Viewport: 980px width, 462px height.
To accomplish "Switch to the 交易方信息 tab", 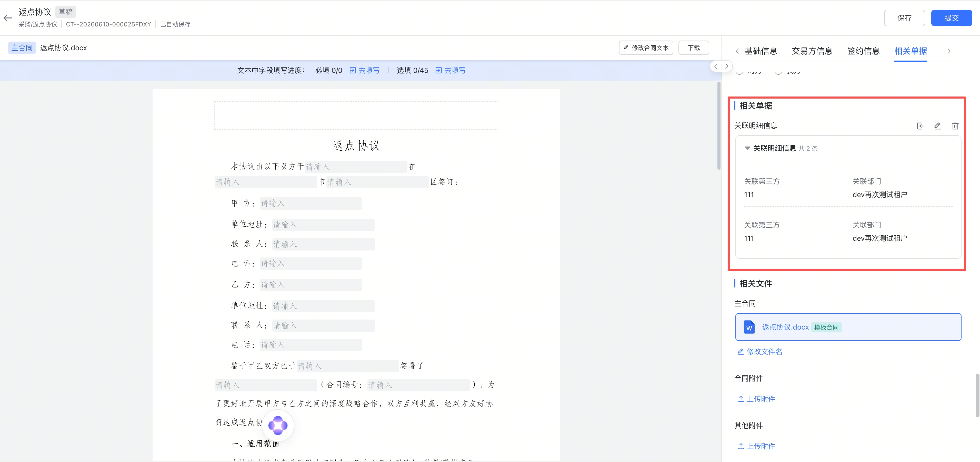I will coord(812,51).
